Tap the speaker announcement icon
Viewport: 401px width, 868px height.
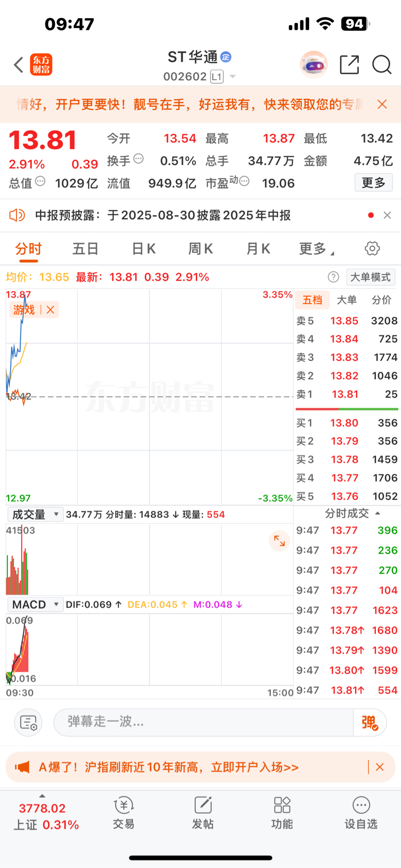coord(17,215)
